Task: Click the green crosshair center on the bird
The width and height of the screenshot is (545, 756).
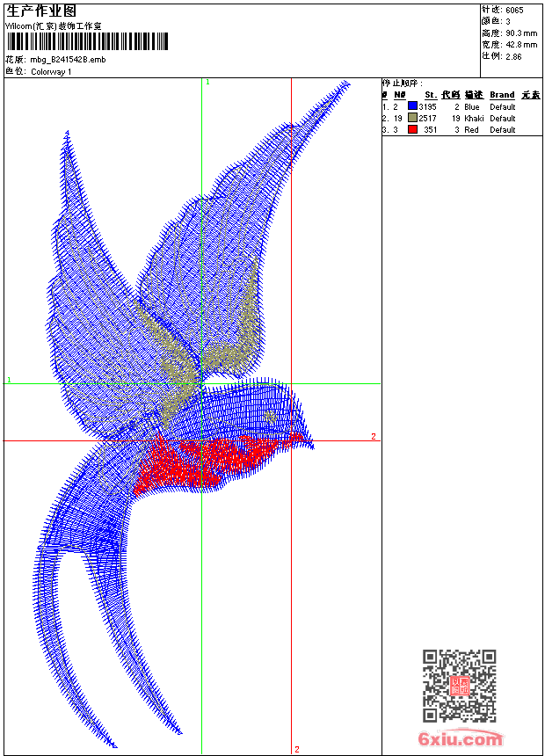Action: click(x=201, y=384)
